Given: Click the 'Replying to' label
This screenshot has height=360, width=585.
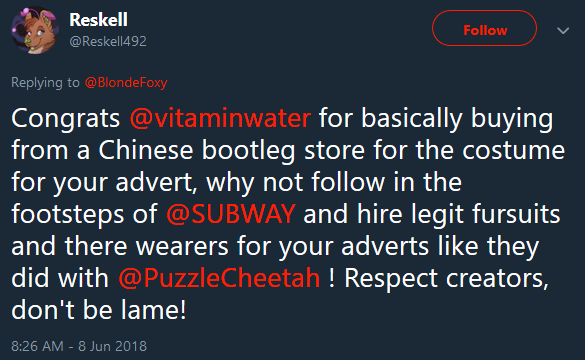Looking at the screenshot, I should coord(45,82).
